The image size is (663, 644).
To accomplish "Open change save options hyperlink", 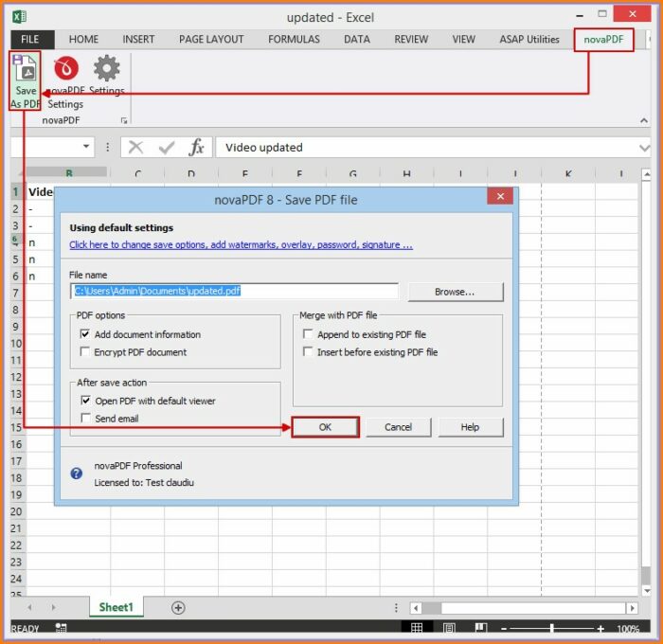I will click(x=241, y=245).
